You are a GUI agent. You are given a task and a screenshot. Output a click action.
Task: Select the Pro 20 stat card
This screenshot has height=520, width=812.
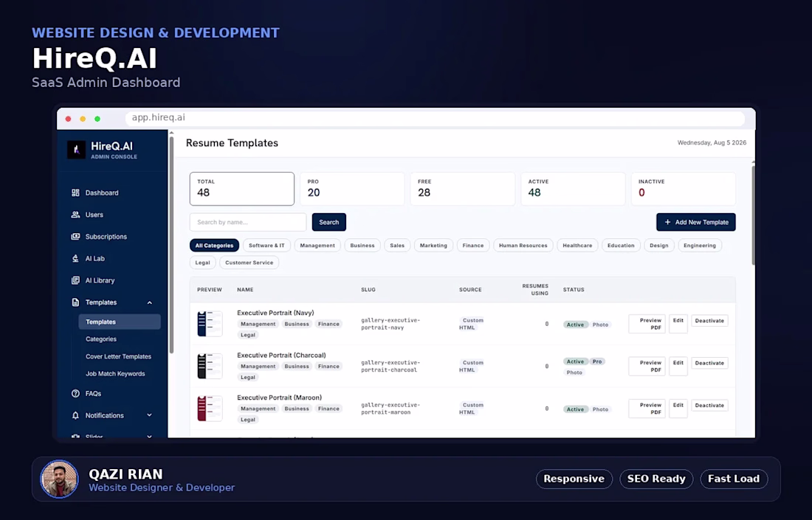(352, 189)
